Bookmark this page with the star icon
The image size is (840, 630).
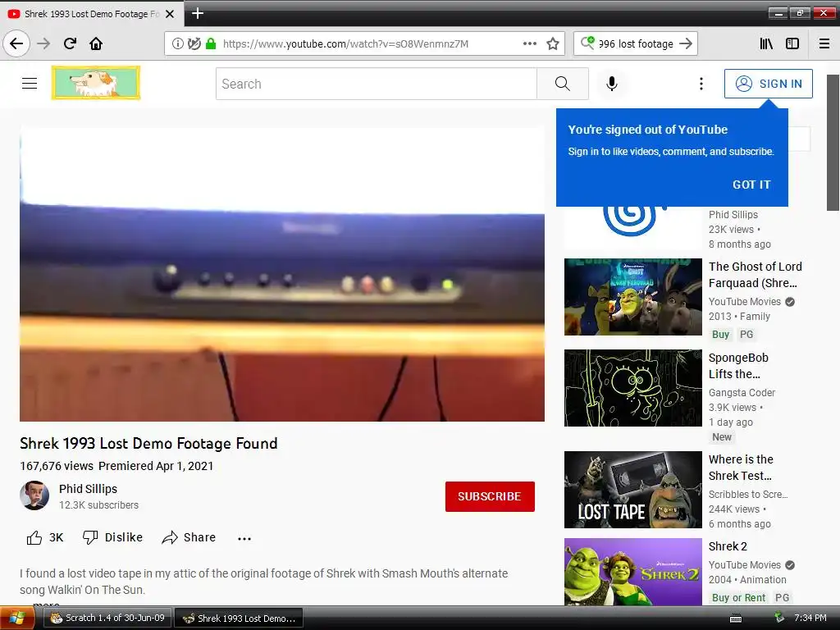(553, 43)
